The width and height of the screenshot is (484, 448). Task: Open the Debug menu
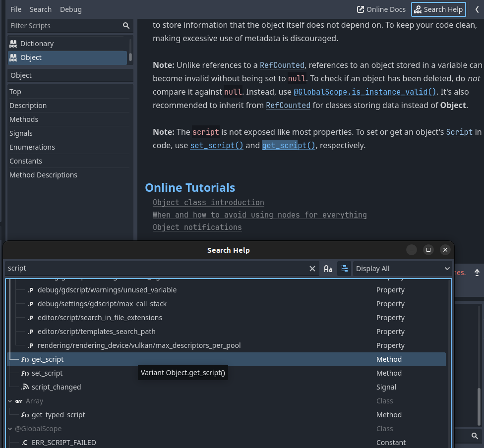pos(71,9)
